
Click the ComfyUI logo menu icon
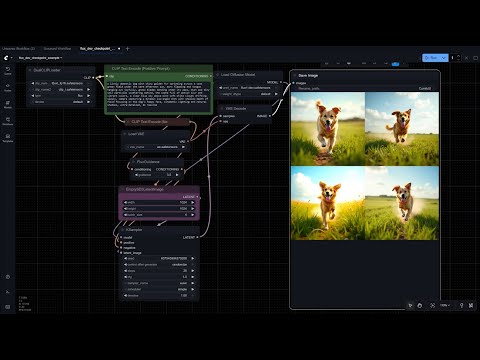click(x=6, y=58)
